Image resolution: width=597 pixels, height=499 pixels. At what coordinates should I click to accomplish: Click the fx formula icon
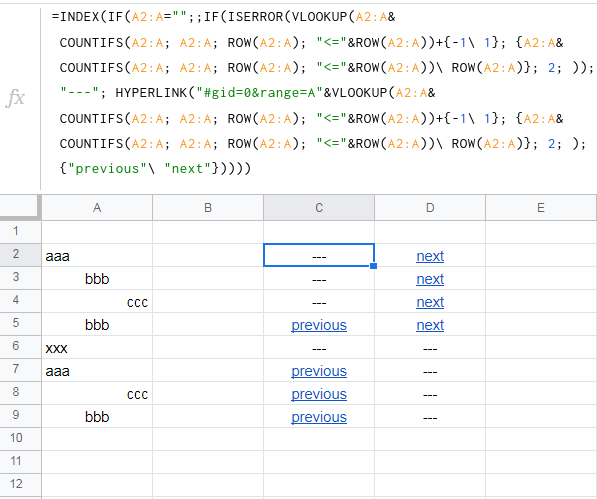[15, 98]
